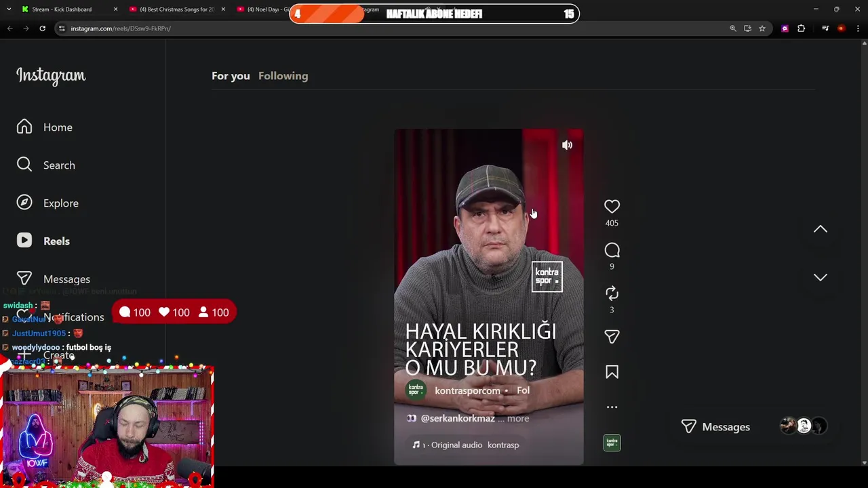Go to the next reel with down chevron
The height and width of the screenshot is (488, 868).
point(821,277)
